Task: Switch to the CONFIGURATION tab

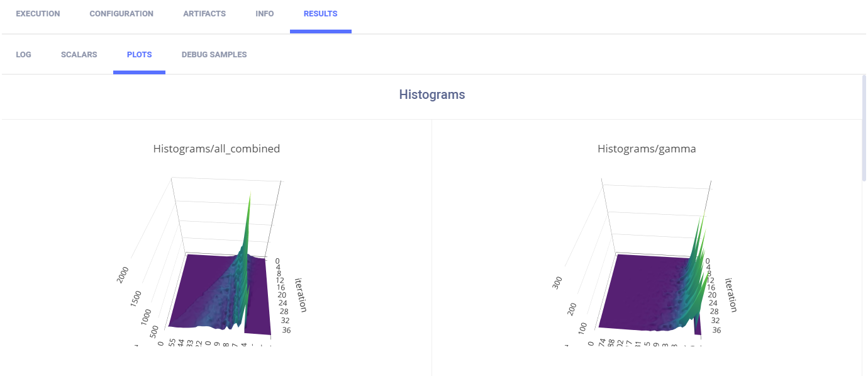Action: click(121, 14)
